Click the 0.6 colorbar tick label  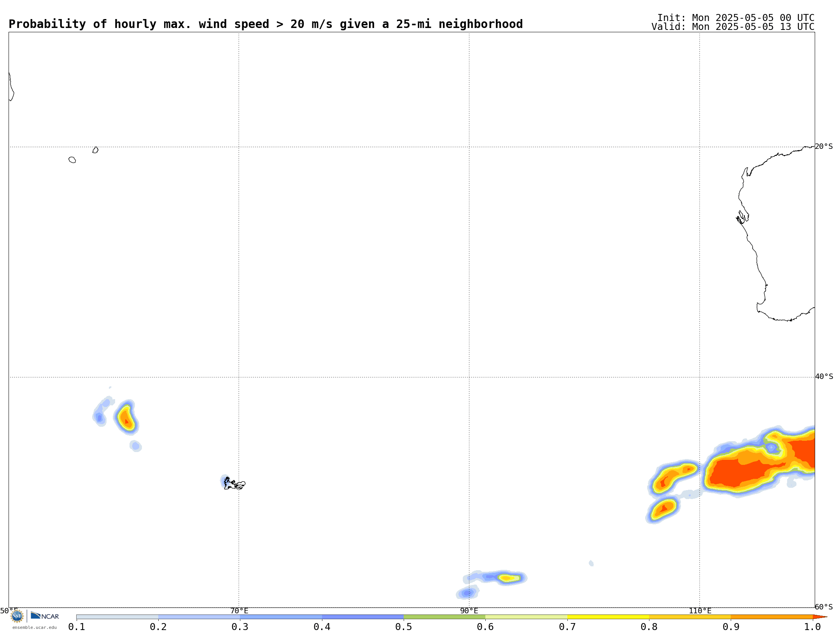[485, 627]
